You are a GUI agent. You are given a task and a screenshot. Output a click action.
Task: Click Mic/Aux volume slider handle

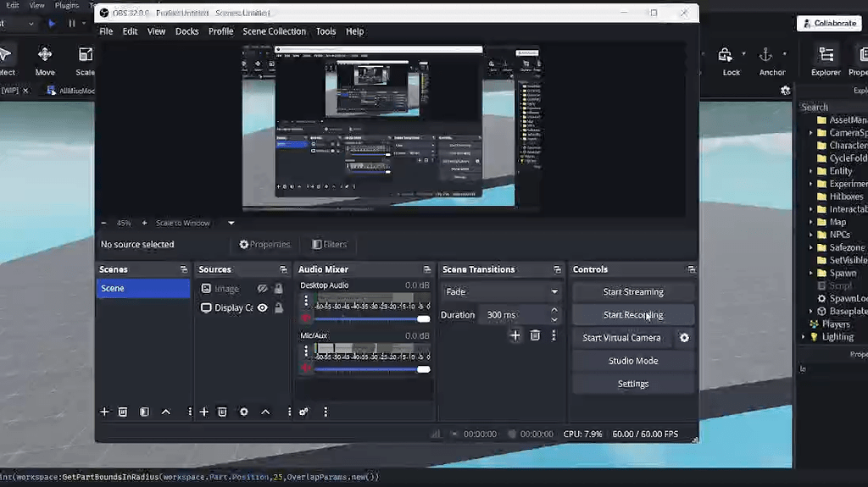(x=424, y=369)
